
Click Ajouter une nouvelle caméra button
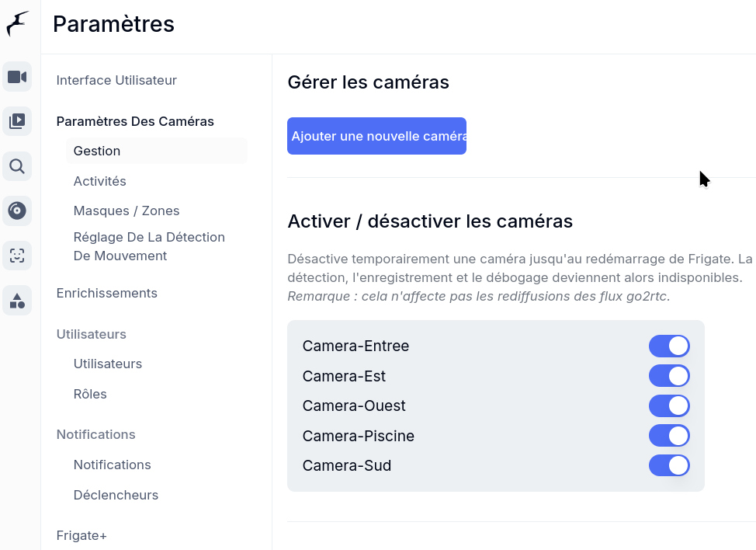(x=376, y=136)
